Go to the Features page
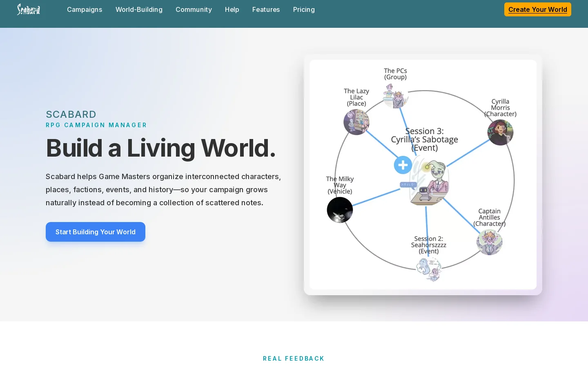The height and width of the screenshot is (368, 588). click(266, 9)
